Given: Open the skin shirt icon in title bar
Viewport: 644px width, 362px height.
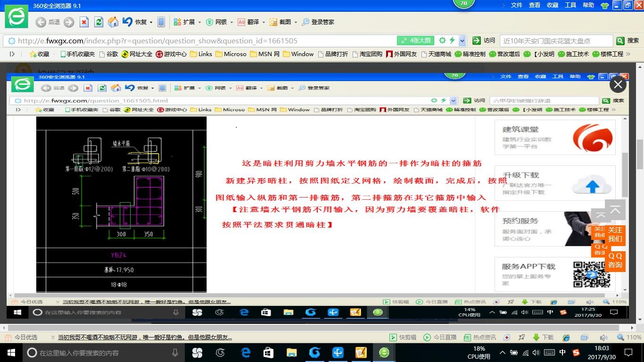Looking at the screenshot, I should point(605,5).
